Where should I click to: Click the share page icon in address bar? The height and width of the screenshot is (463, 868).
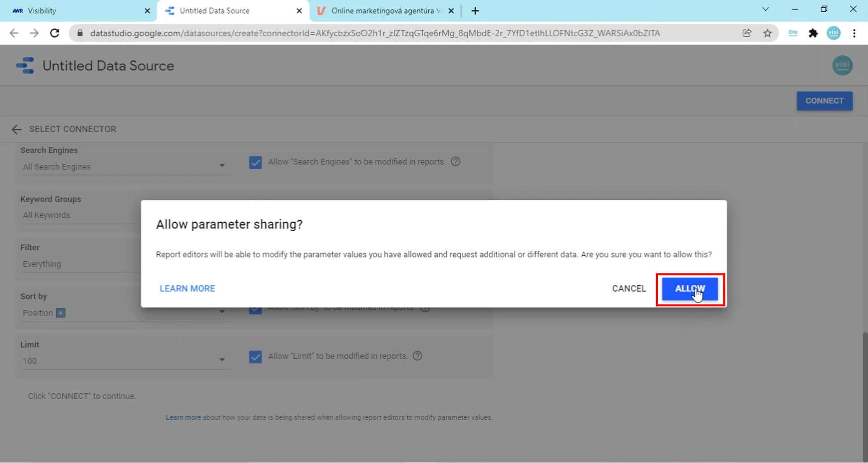pyautogui.click(x=747, y=33)
